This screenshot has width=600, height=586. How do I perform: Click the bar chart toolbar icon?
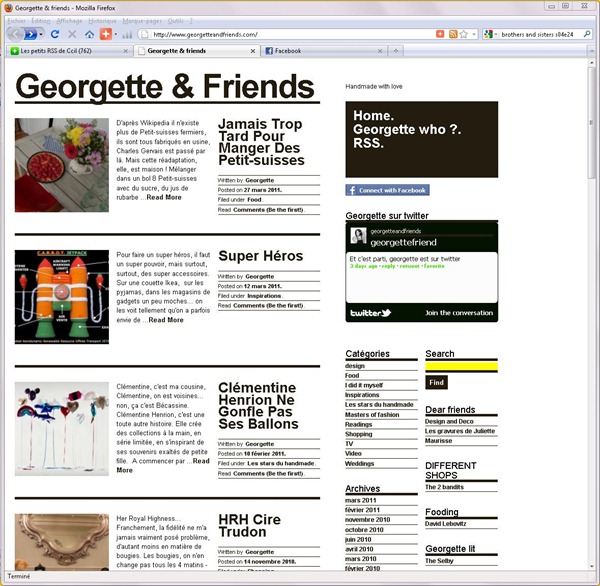(127, 35)
